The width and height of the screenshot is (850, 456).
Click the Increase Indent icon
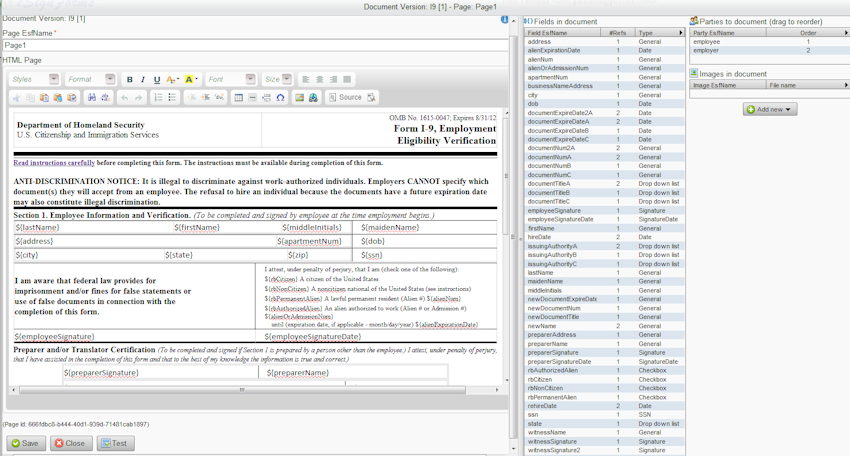205,98
